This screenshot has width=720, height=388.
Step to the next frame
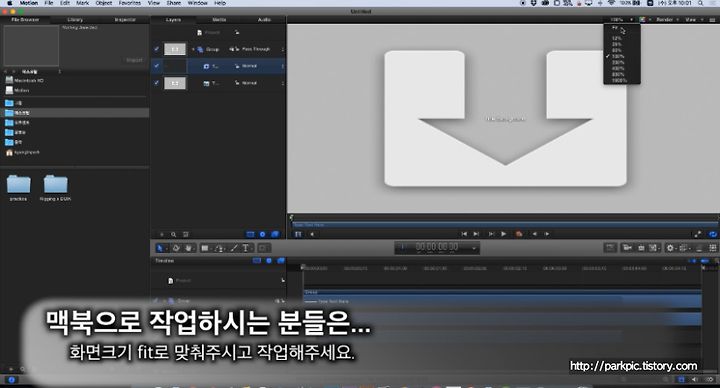pos(547,234)
